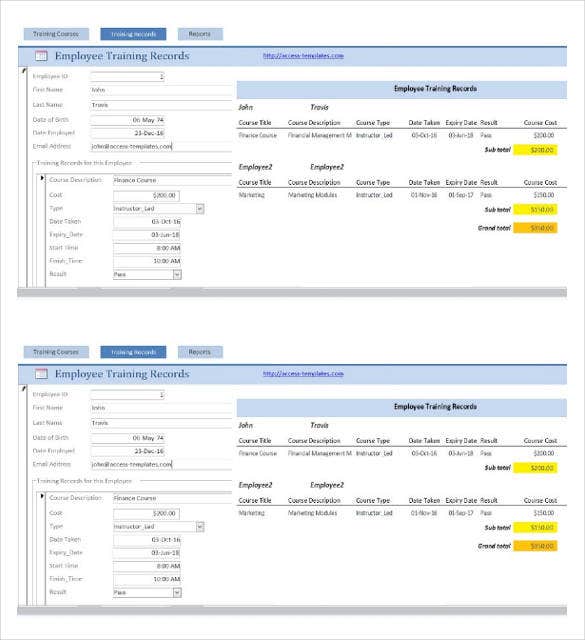Click subform row arrow beside lower Course Description
The width and height of the screenshot is (585, 640).
coord(42,496)
